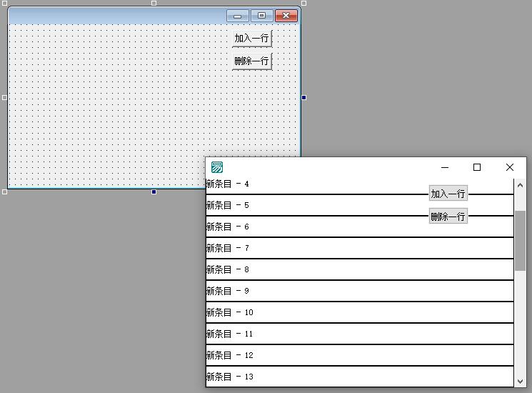Image resolution: width=532 pixels, height=393 pixels.
Task: Select list row 新条目 - 10
Action: [x=360, y=312]
